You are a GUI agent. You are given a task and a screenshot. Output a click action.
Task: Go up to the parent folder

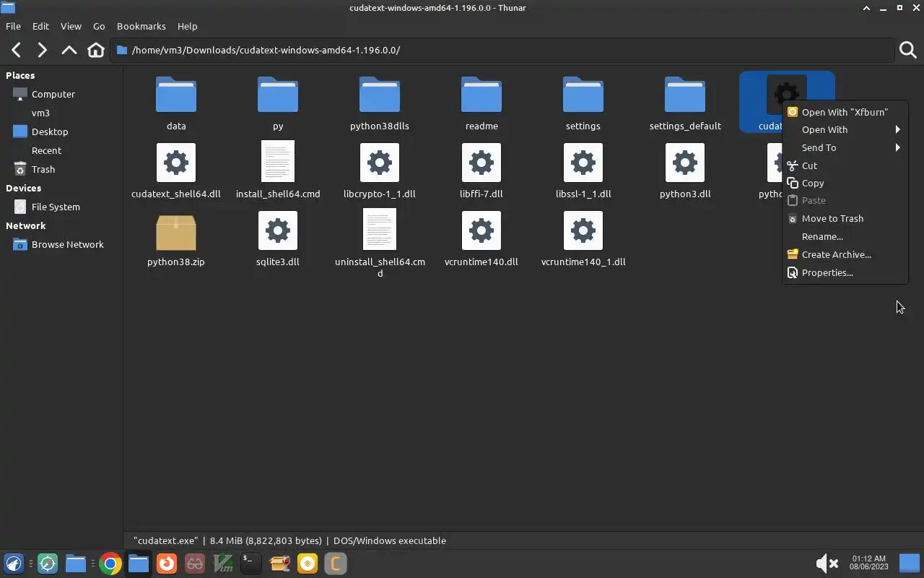[x=69, y=50]
